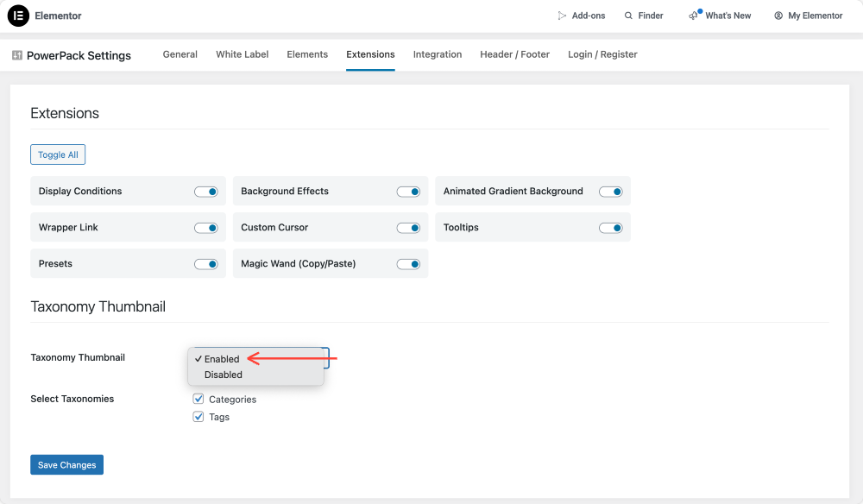863x504 pixels.
Task: Click the My Elementor user icon
Action: pos(778,16)
